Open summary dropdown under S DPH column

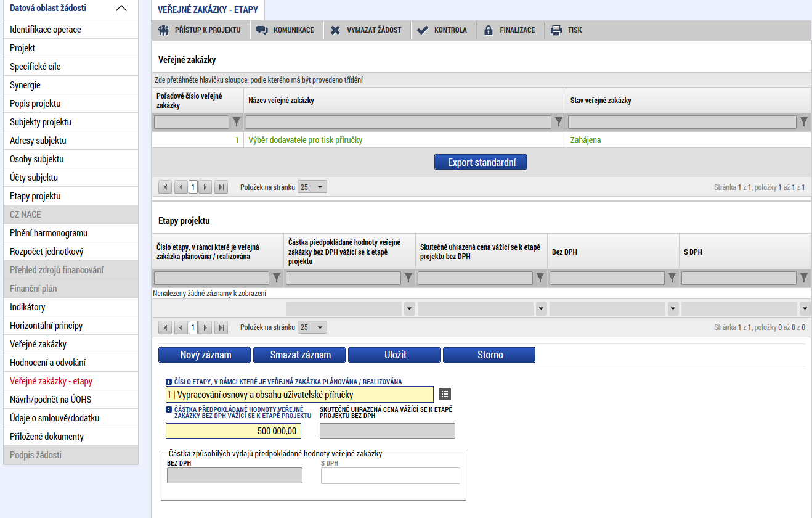(x=805, y=308)
